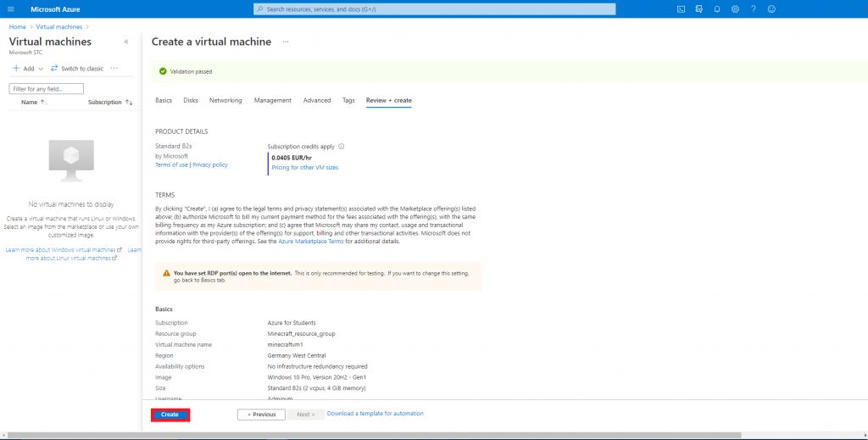868x440 pixels.
Task: Click the Microsoft Azure logo text
Action: (x=55, y=9)
